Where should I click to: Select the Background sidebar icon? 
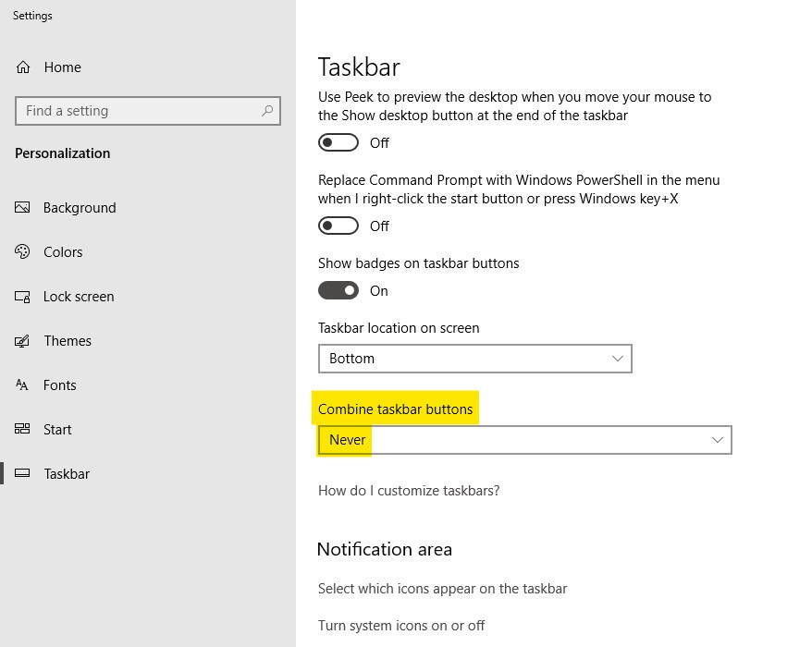[23, 208]
